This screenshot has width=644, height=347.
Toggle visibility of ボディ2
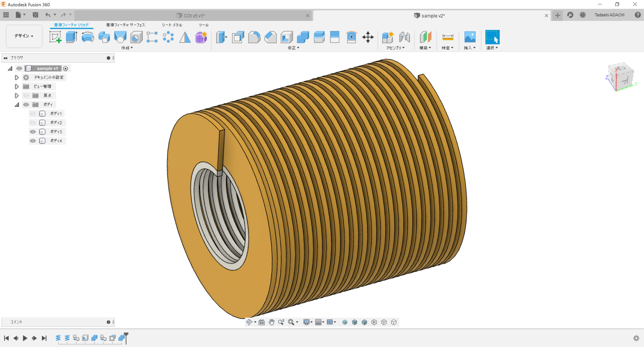tap(33, 123)
